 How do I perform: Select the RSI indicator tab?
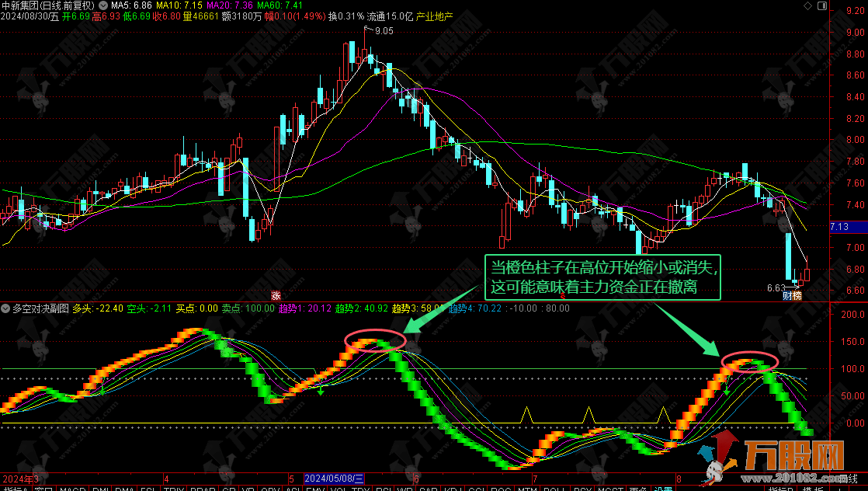pos(383,489)
